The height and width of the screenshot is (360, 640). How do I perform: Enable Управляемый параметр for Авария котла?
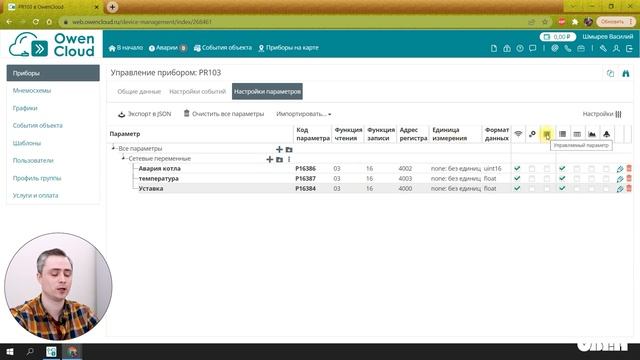click(x=547, y=169)
